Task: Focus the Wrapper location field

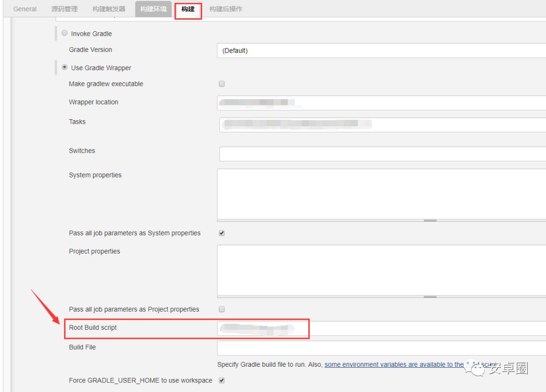Action: coord(381,103)
